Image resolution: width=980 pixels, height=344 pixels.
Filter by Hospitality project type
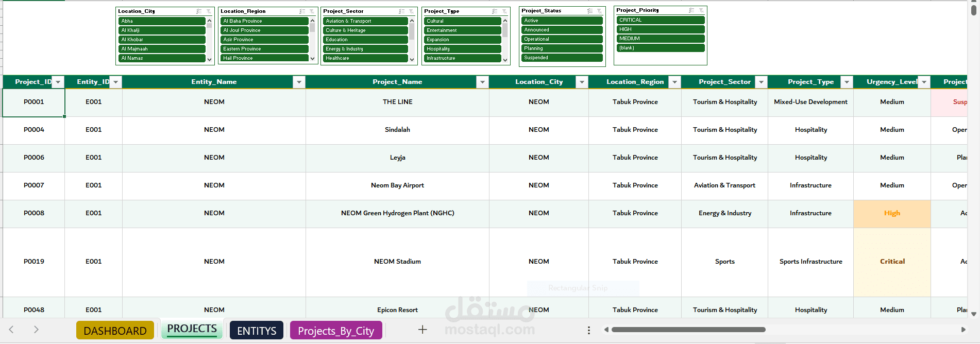(463, 49)
